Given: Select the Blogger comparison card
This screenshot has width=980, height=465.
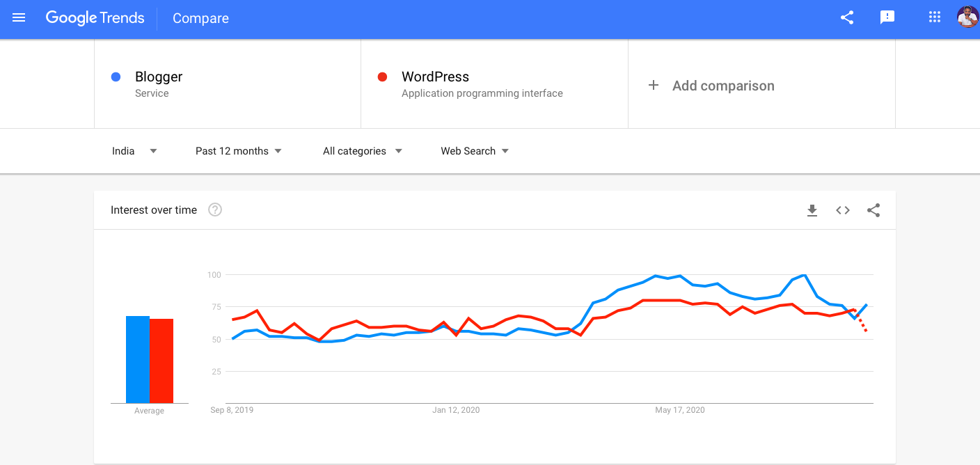Looking at the screenshot, I should 227,84.
